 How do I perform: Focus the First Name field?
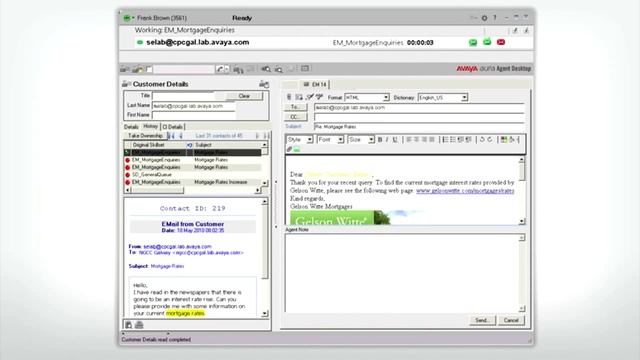coord(193,115)
